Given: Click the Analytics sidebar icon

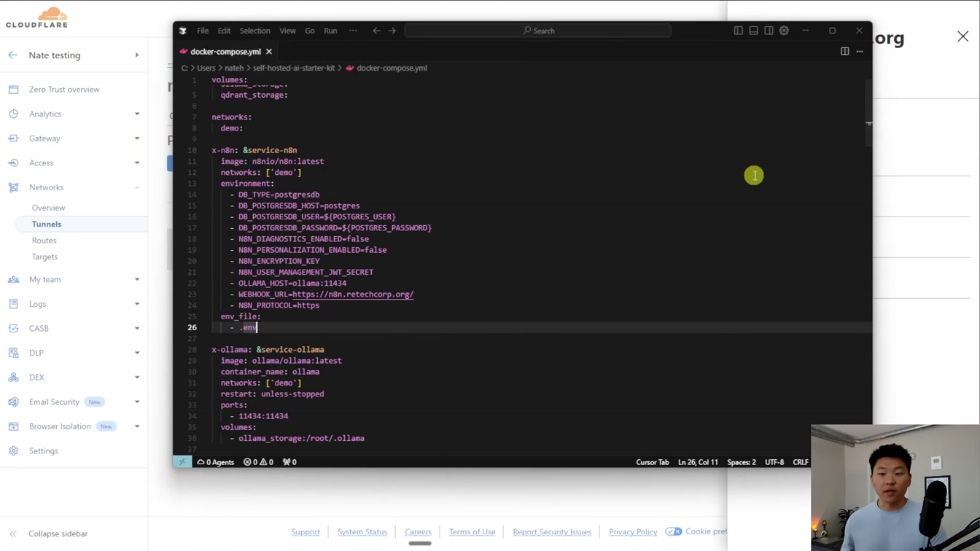Looking at the screenshot, I should click(13, 114).
